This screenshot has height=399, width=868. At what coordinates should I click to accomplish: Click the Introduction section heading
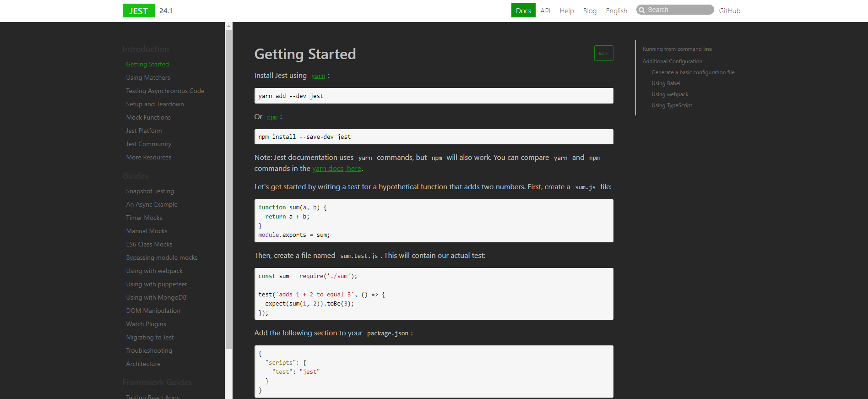146,49
